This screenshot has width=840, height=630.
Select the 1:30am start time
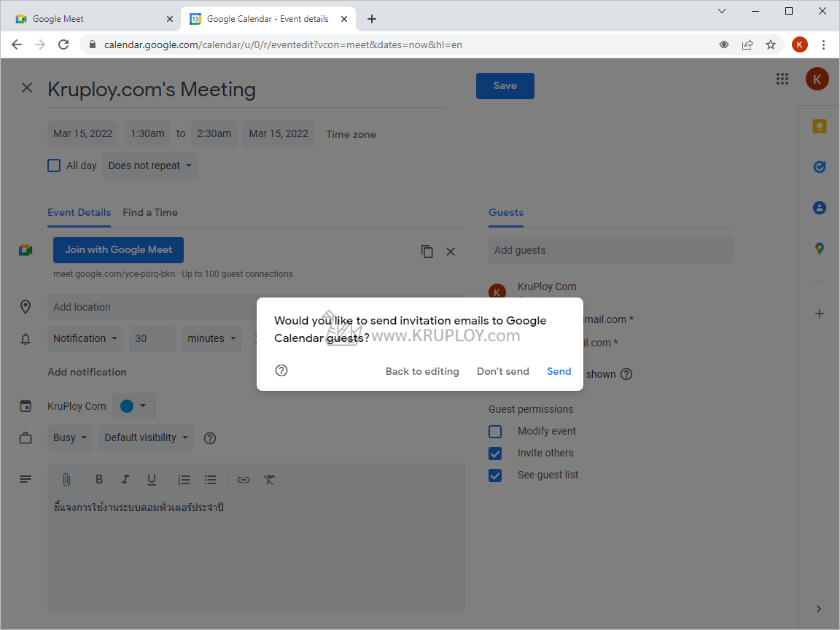coord(147,134)
